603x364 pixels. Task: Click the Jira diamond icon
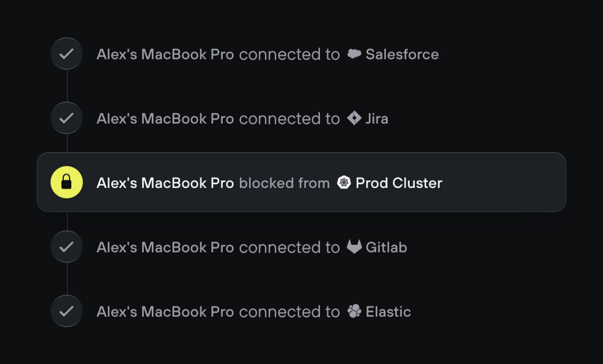(x=354, y=118)
